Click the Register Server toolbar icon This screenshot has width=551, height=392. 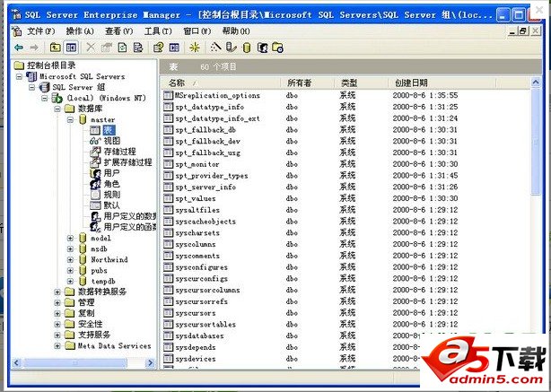[231, 47]
